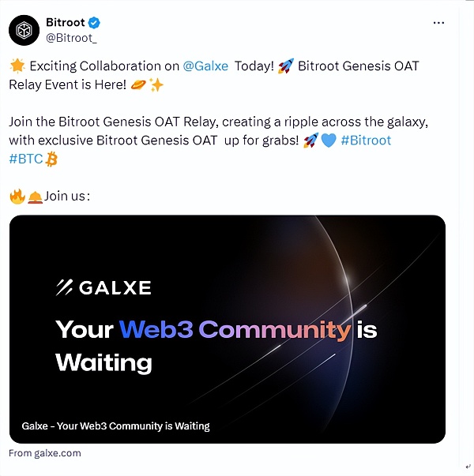Click the sparkles emoji after the planet
The width and height of the screenshot is (474, 476).
click(156, 85)
